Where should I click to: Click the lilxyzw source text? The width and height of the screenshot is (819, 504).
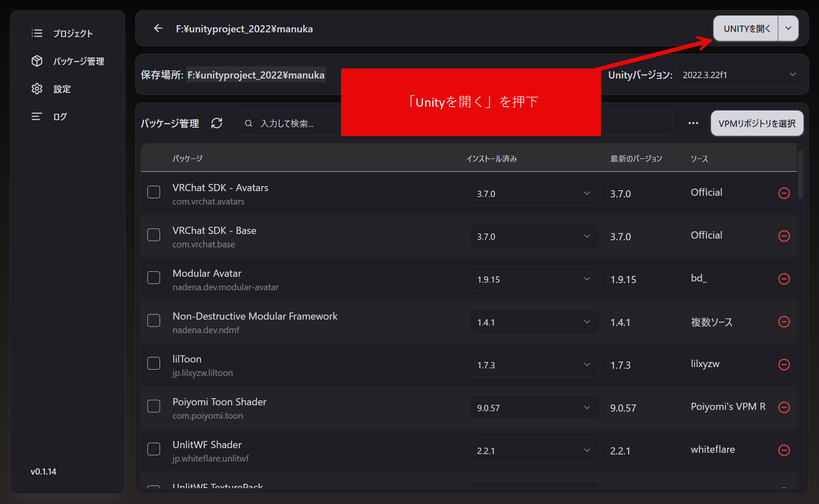pyautogui.click(x=705, y=364)
